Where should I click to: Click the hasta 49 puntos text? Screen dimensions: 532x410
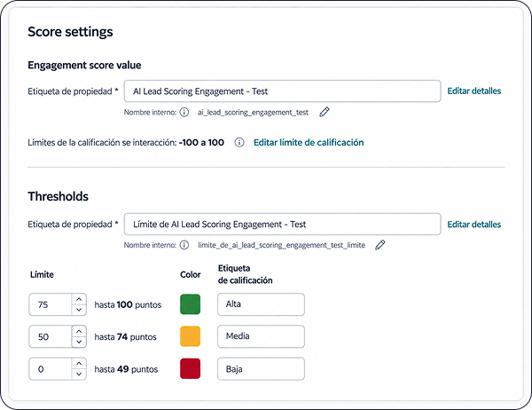[x=126, y=369]
